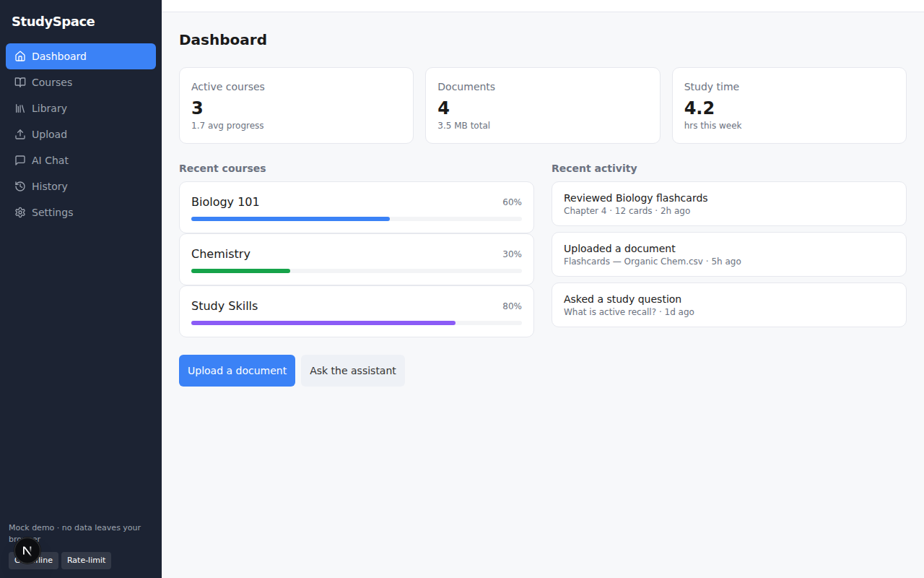Click 'What is active recall?' text
The width and height of the screenshot is (924, 578).
(x=610, y=312)
